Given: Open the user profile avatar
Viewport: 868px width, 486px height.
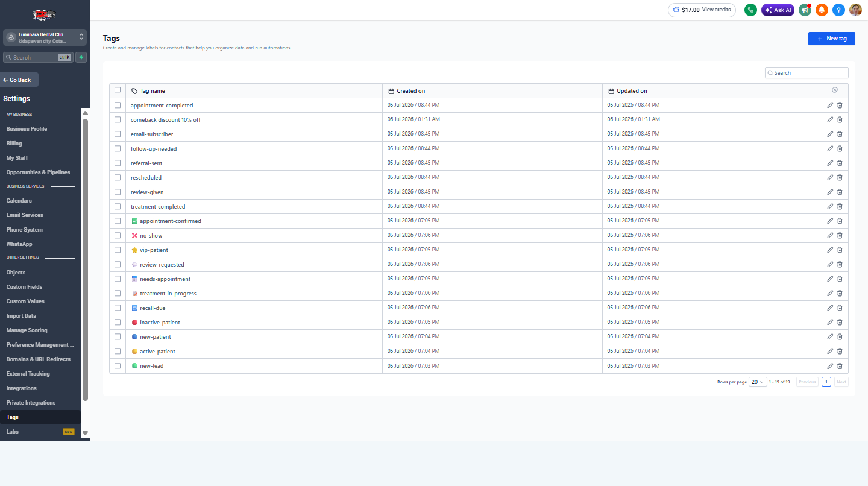Looking at the screenshot, I should [855, 10].
